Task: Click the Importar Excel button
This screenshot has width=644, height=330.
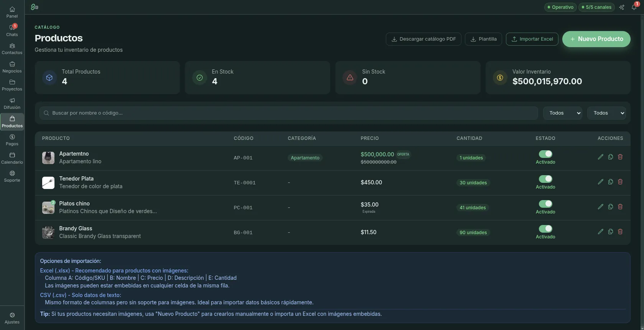Action: click(532, 39)
